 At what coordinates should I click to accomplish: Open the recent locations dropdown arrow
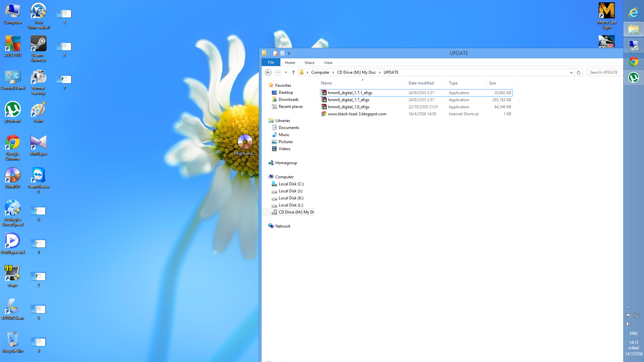pyautogui.click(x=286, y=72)
